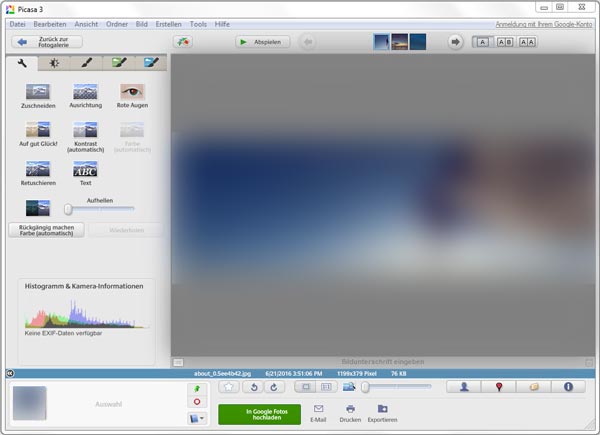Click the Aufhellen fill light slider
The height and width of the screenshot is (435, 600).
(x=99, y=209)
